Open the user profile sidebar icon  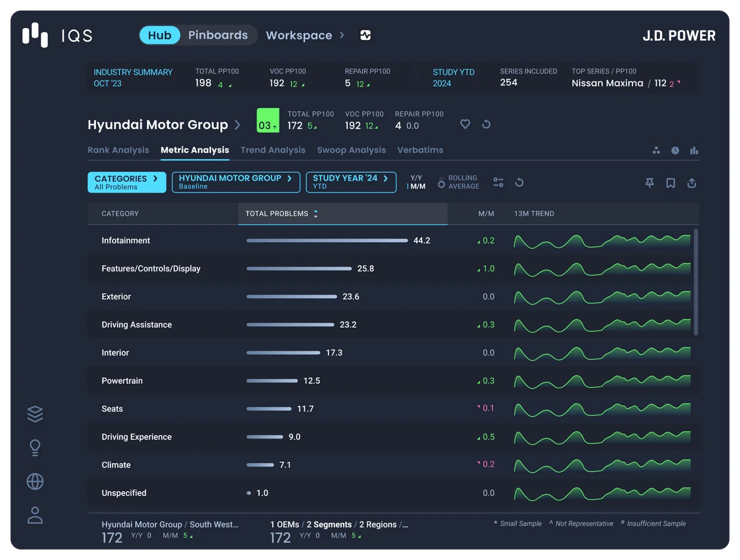(35, 515)
